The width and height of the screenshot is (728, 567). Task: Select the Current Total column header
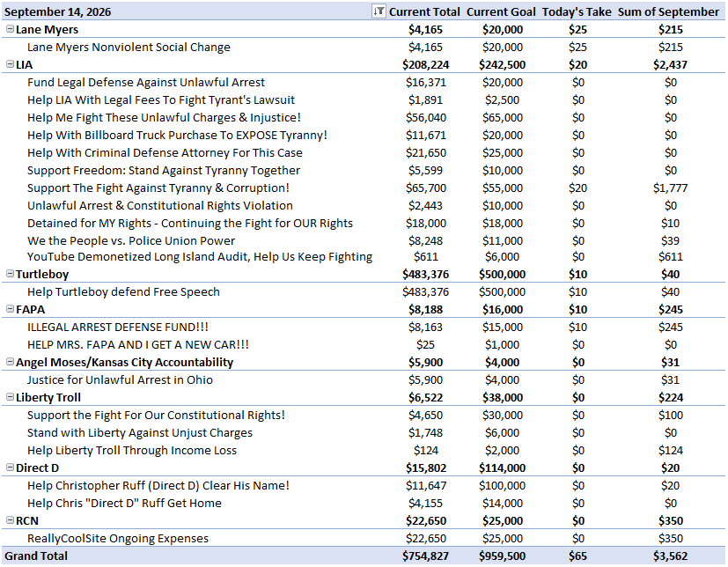(424, 11)
